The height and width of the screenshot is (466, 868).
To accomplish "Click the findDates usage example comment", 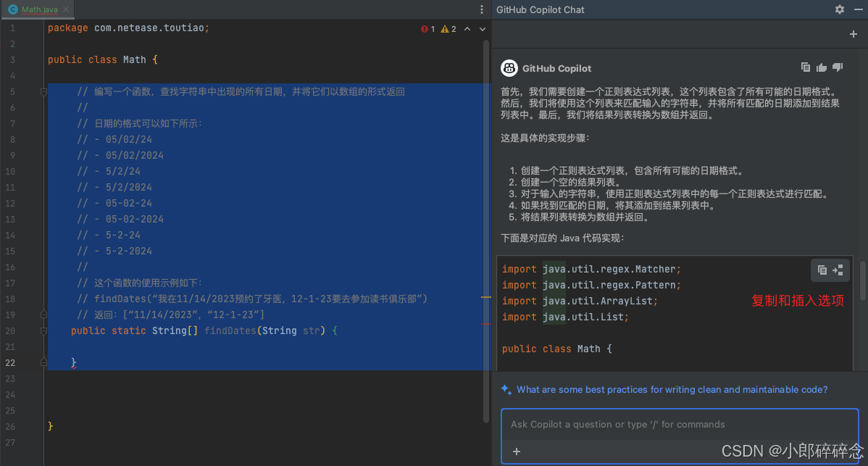I will (252, 299).
